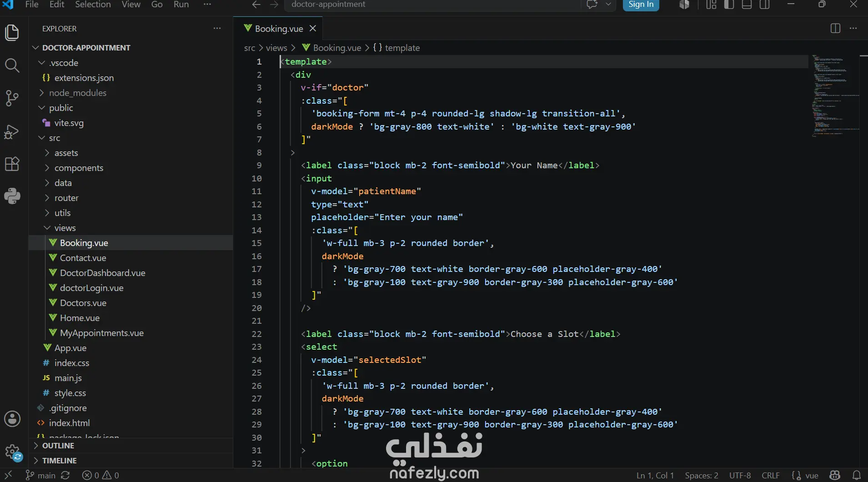
Task: Open the Manage gear settings icon
Action: (x=12, y=452)
